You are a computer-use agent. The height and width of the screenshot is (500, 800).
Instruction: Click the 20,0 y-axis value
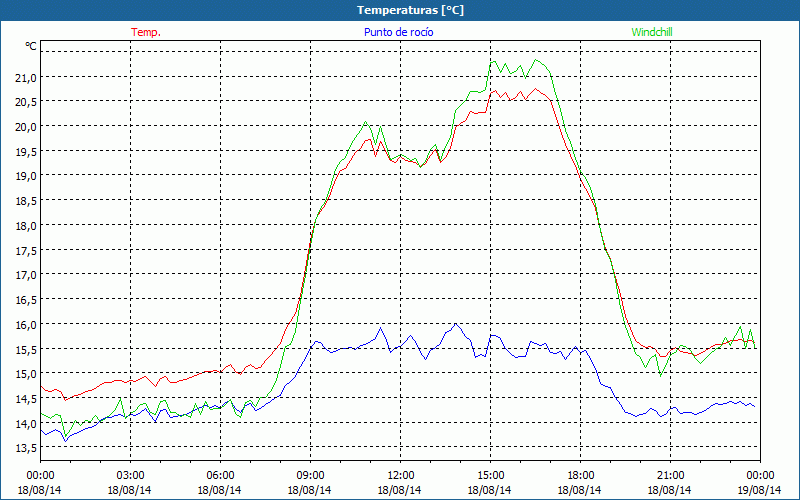coord(27,127)
